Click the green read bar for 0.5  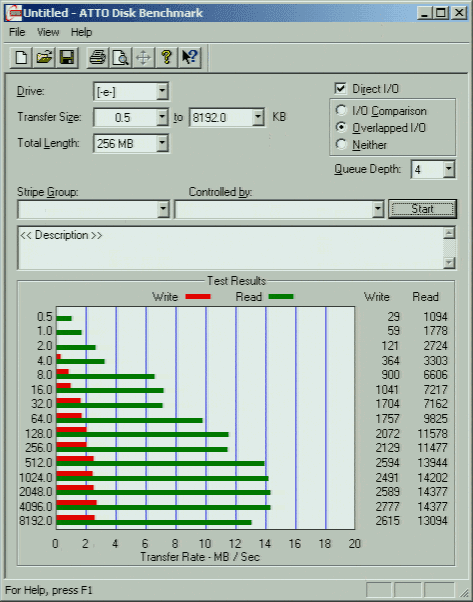pos(64,318)
